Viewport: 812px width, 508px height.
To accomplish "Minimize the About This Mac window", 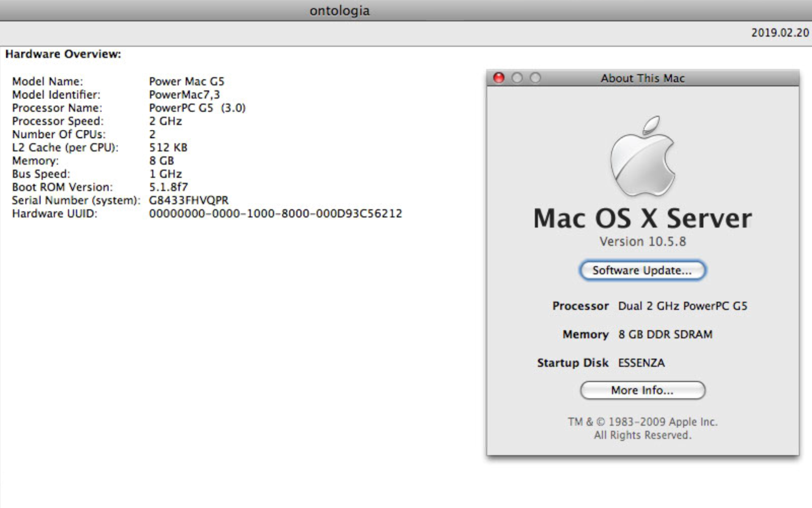I will (517, 78).
